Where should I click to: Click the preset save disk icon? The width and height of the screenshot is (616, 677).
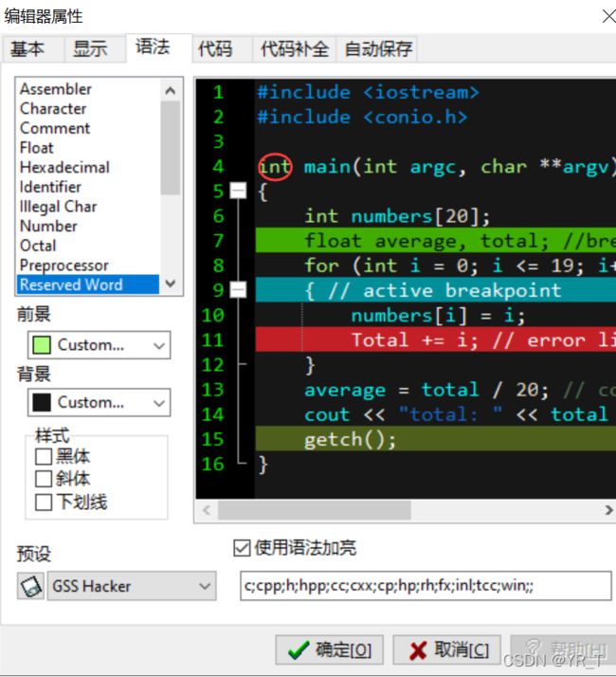(30, 586)
